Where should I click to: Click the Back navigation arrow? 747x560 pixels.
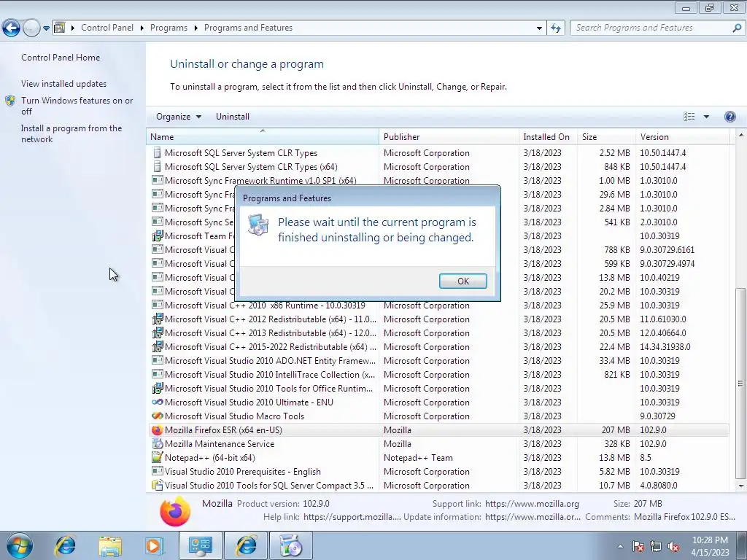(11, 28)
